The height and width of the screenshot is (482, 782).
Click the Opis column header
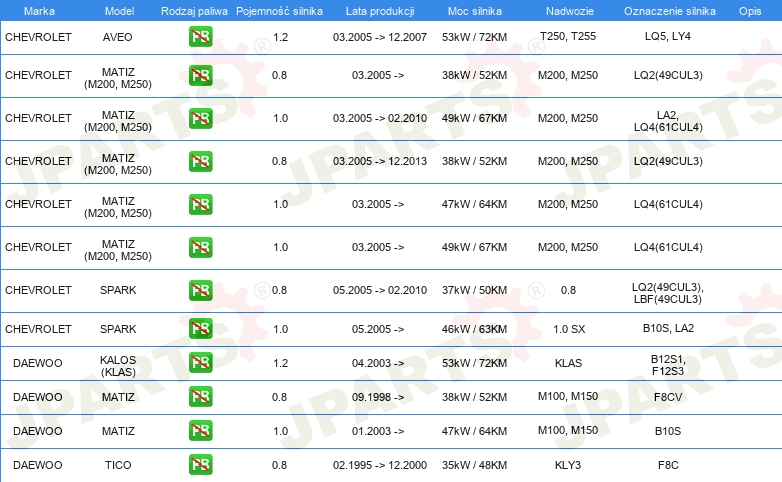[x=750, y=11]
